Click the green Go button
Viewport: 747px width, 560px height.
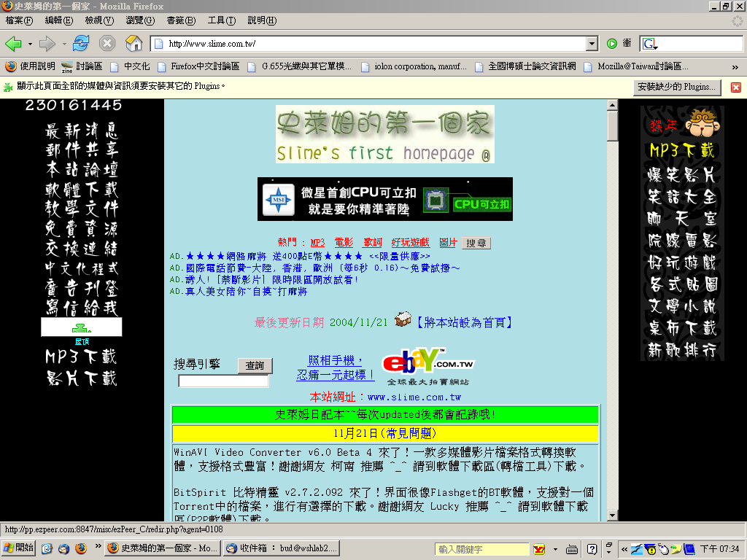[x=612, y=44]
